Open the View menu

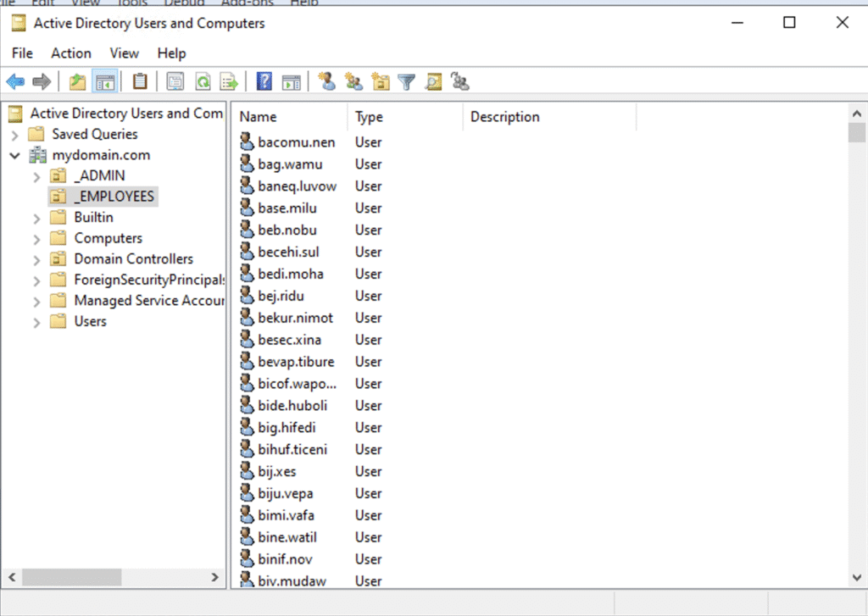pos(124,53)
